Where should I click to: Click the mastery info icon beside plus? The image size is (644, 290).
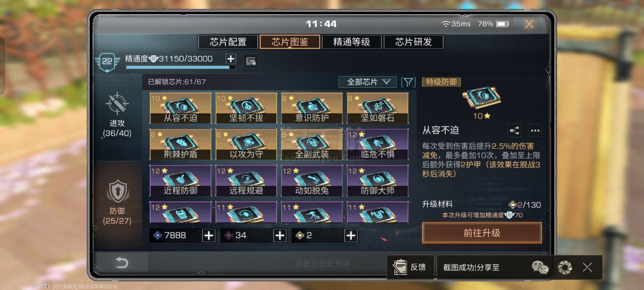pos(251,61)
